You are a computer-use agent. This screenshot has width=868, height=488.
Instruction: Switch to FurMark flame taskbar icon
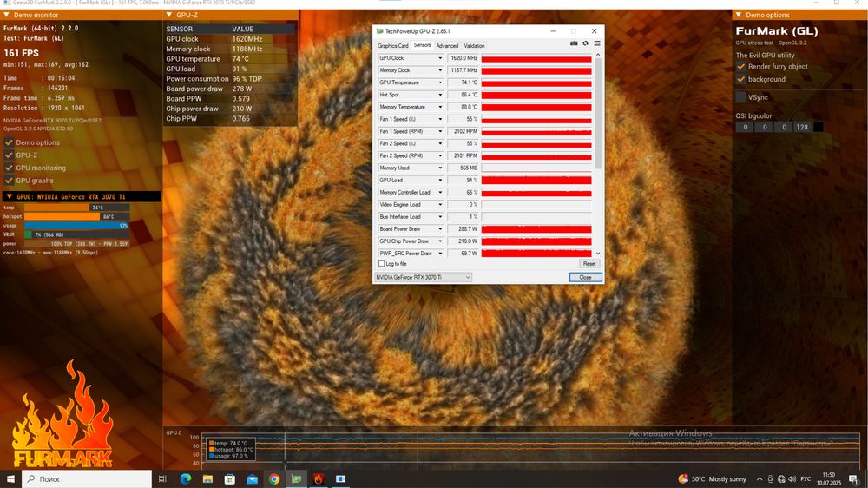319,478
